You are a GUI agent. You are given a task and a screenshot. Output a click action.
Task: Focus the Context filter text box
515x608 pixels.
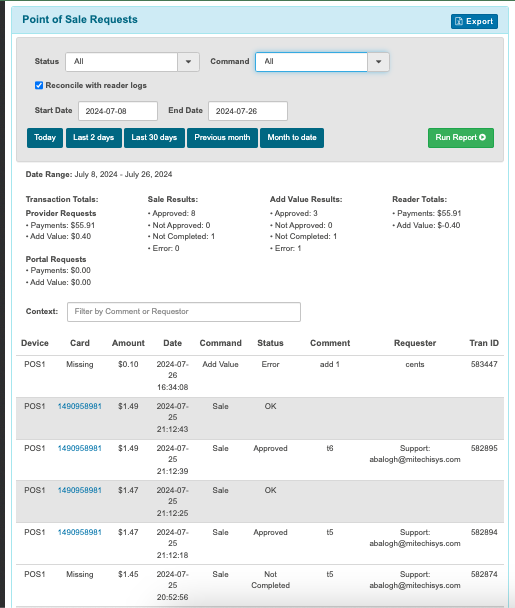[184, 312]
